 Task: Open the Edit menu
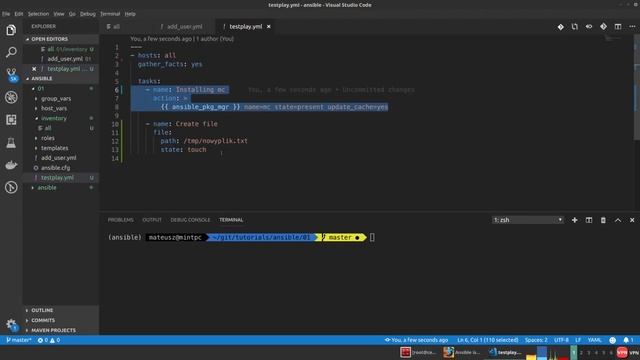tap(19, 14)
